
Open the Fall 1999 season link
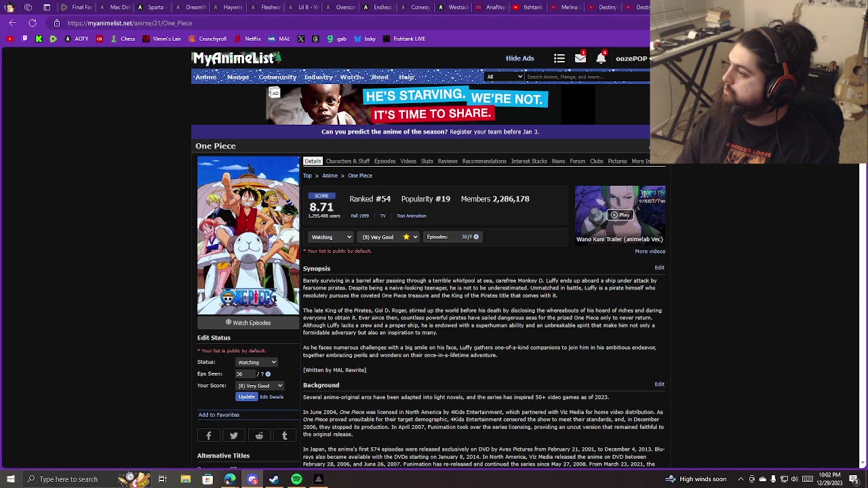[x=360, y=216]
